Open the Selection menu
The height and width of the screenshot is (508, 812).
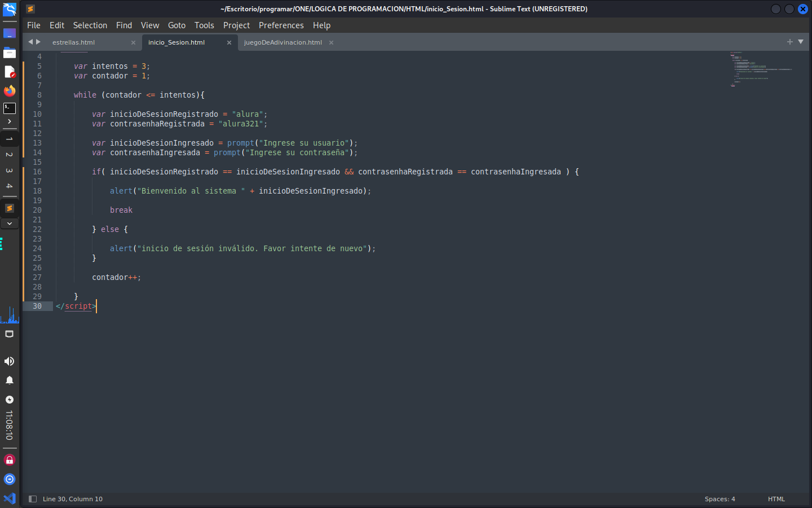click(x=90, y=25)
